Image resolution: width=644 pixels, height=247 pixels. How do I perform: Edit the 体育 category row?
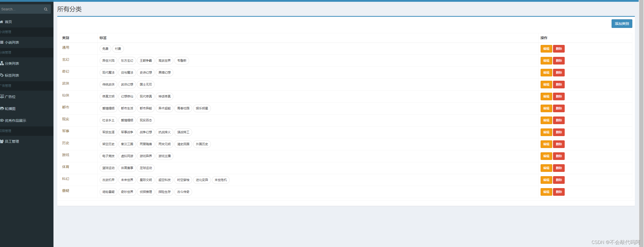click(x=546, y=168)
